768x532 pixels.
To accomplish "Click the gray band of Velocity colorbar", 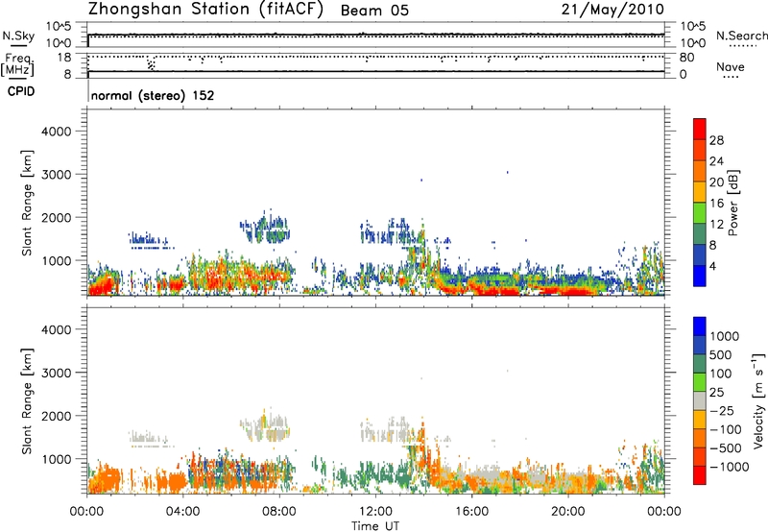I will coord(700,401).
